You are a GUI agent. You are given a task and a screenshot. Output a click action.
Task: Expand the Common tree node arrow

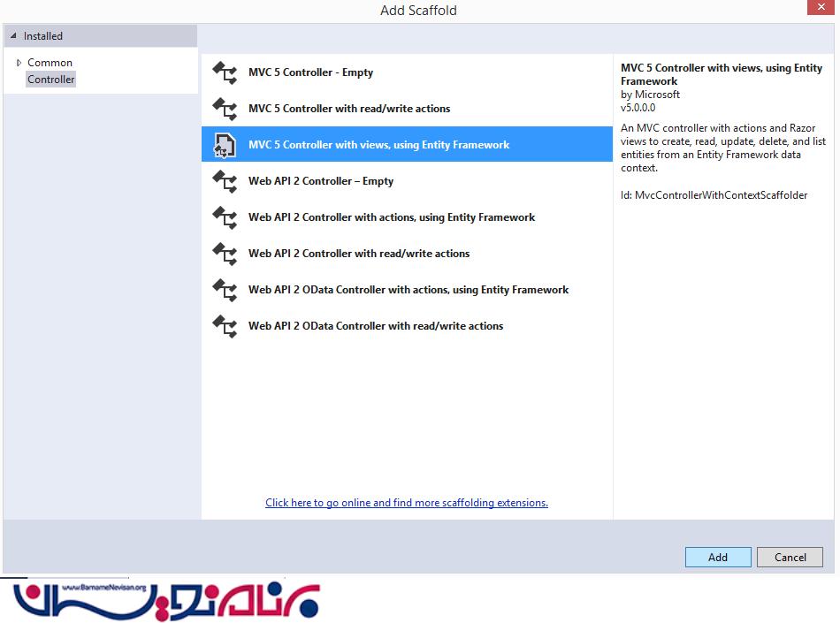[19, 63]
